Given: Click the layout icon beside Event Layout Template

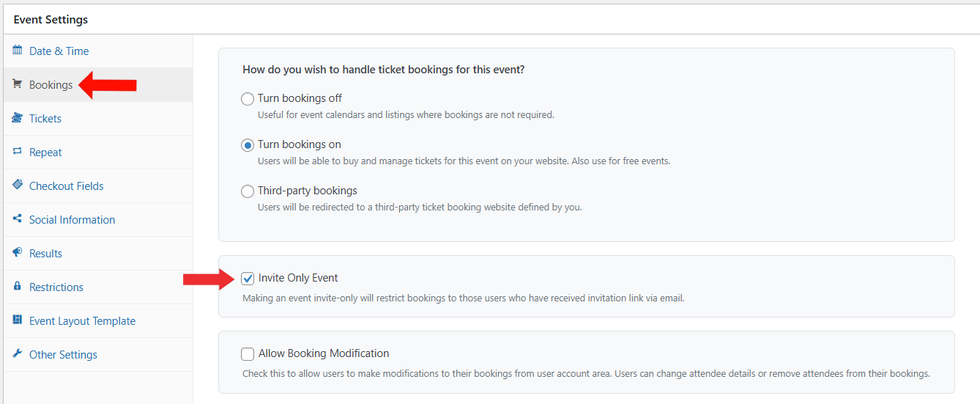Looking at the screenshot, I should (18, 320).
